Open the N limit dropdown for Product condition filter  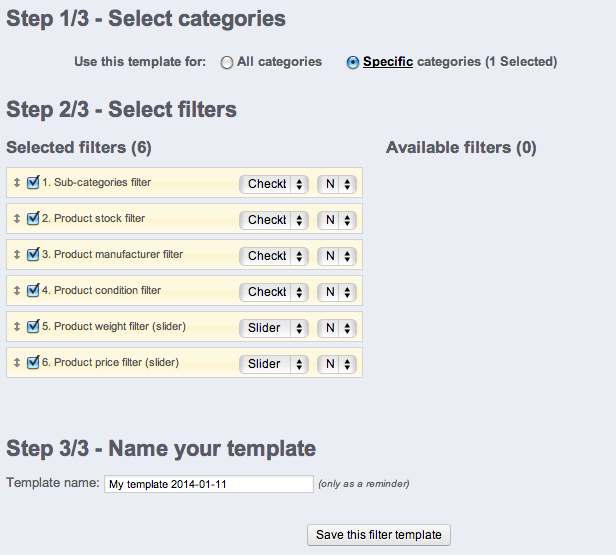[x=337, y=292]
